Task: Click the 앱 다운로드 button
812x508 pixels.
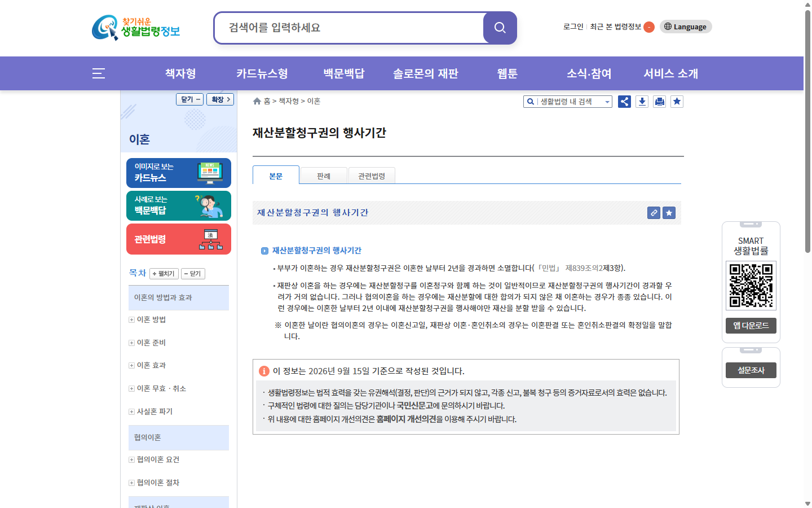Action: click(x=751, y=326)
